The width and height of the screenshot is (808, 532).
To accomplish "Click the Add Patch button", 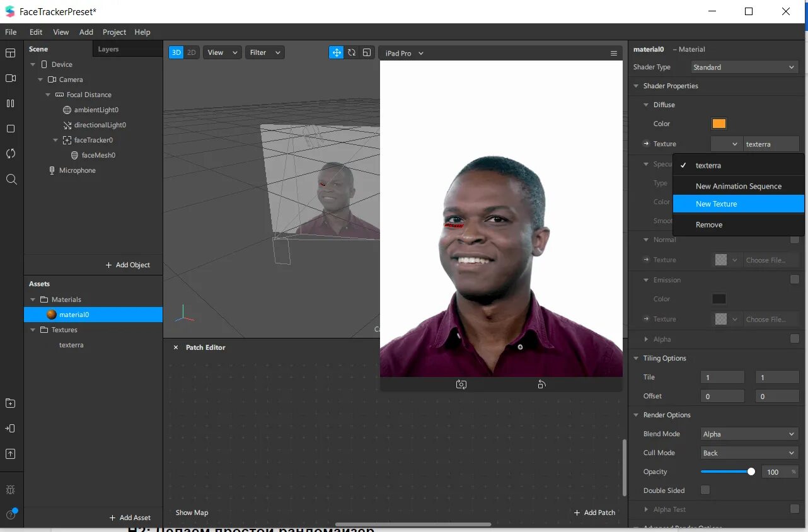I will 594,512.
